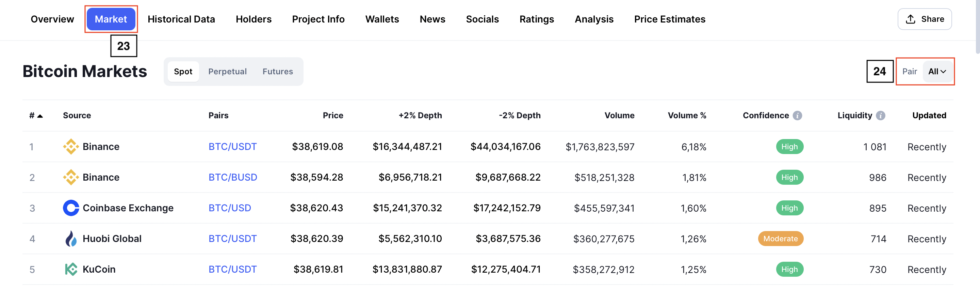This screenshot has width=980, height=289.
Task: Switch to the Wallets tab
Action: pyautogui.click(x=382, y=19)
